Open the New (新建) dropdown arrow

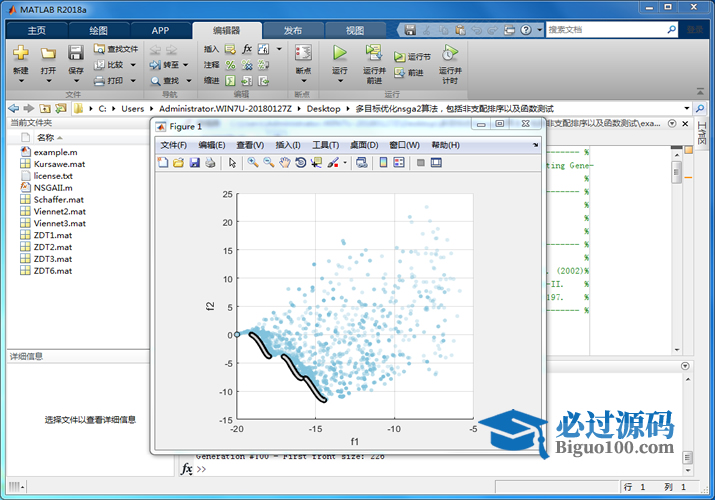(x=21, y=82)
